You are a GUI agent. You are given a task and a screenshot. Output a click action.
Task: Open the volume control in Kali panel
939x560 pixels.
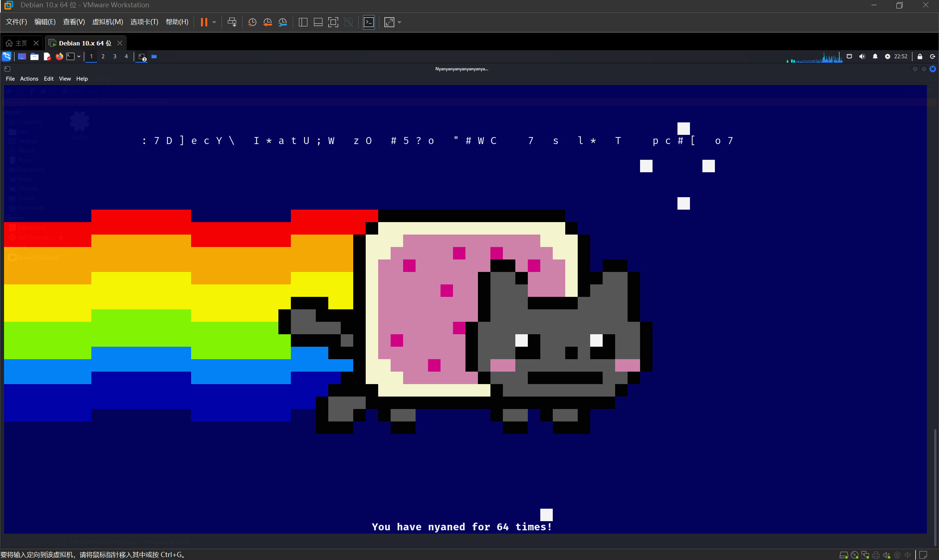[862, 56]
